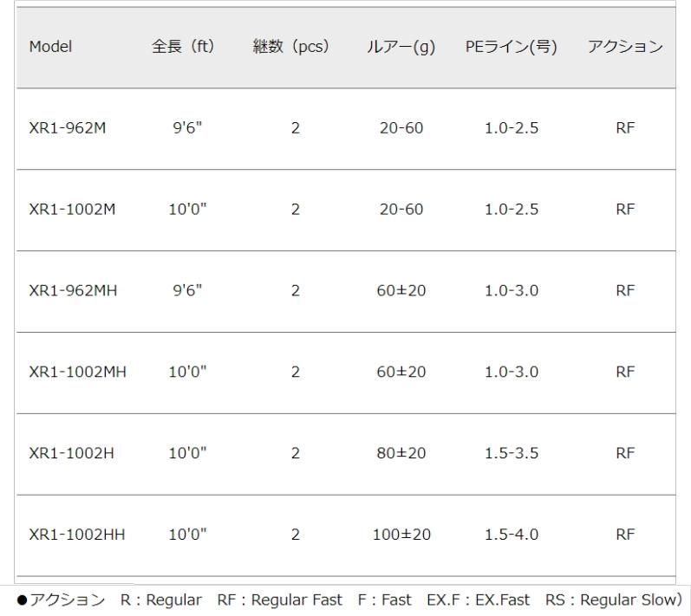Click the 1.5-4.0 PE line value
691x616 pixels.
pyautogui.click(x=512, y=535)
